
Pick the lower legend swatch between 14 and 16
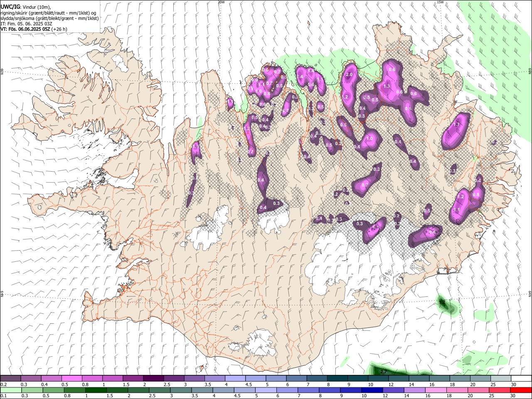(414, 390)
